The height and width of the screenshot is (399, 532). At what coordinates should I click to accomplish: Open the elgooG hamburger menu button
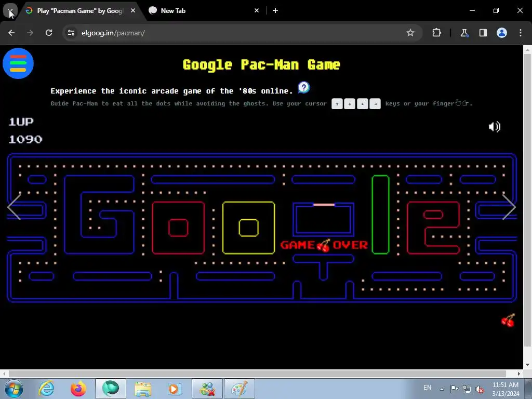18,63
